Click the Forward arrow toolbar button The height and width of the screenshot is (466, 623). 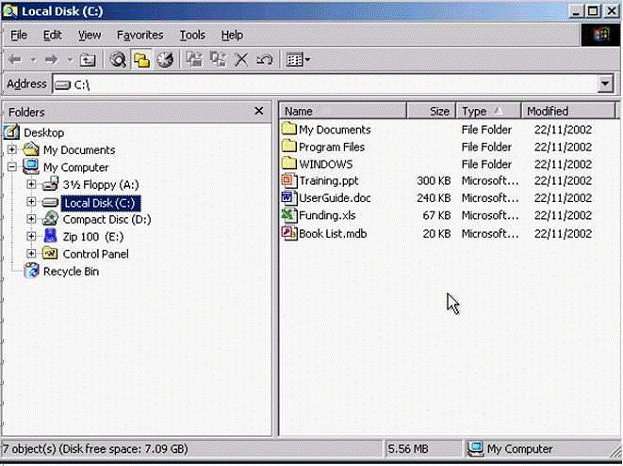coord(51,60)
